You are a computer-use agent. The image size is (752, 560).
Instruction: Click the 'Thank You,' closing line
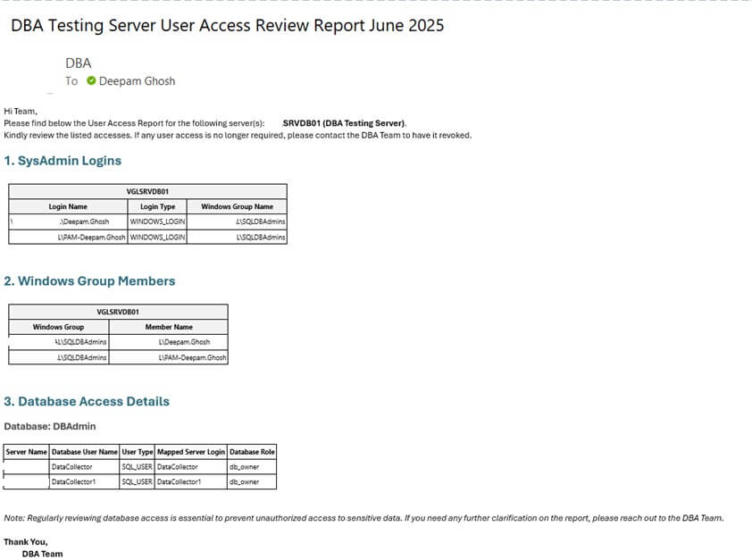click(x=26, y=542)
